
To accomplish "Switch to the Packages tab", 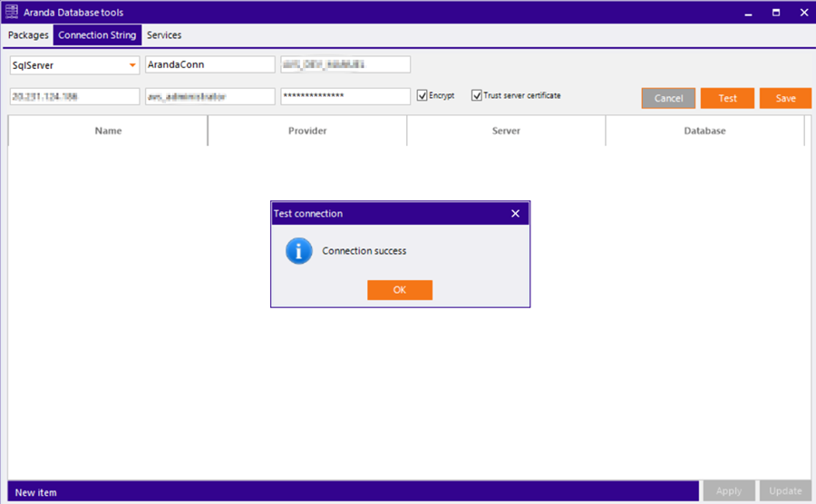I will 27,35.
